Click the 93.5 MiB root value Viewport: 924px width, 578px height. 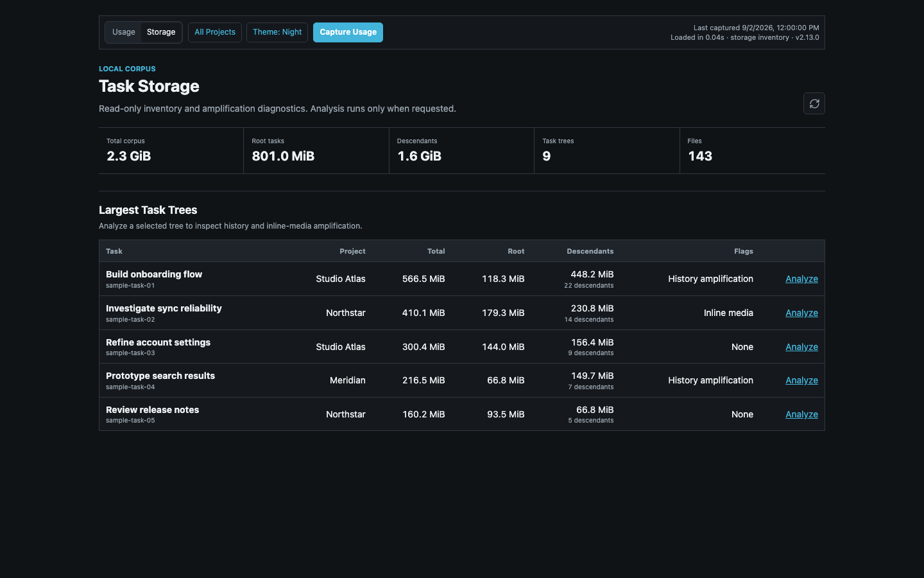pos(506,414)
